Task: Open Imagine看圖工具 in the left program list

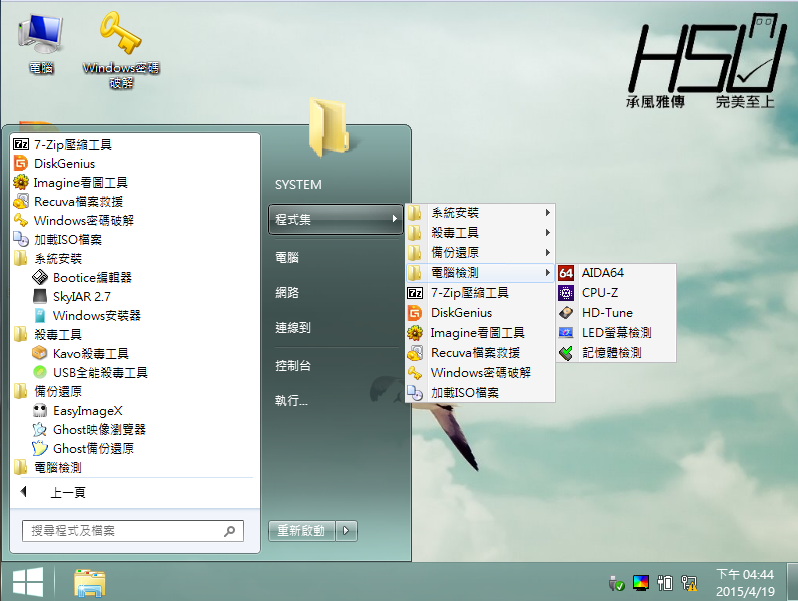Action: 135,182
